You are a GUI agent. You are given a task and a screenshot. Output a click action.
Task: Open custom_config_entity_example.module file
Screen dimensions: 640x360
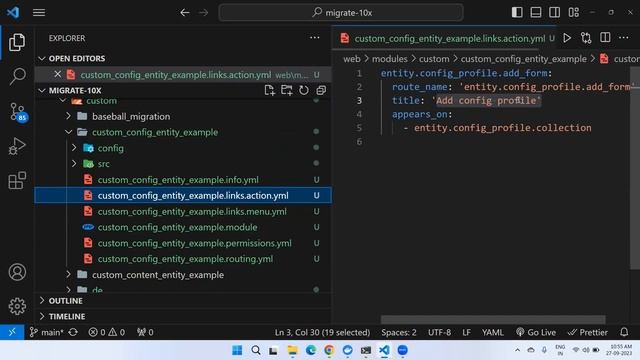tap(183, 227)
